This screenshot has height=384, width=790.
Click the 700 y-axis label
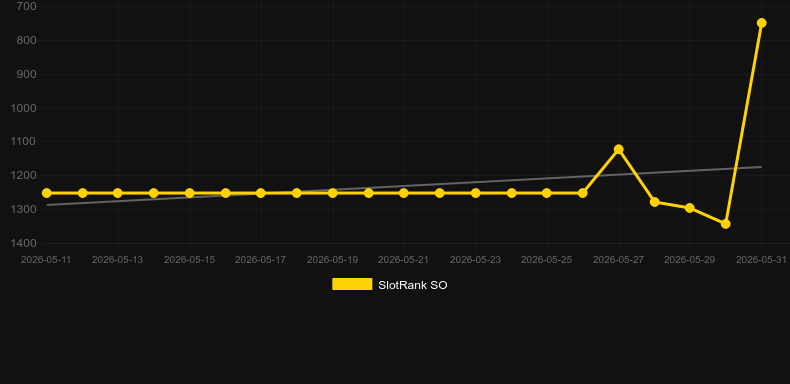[27, 7]
